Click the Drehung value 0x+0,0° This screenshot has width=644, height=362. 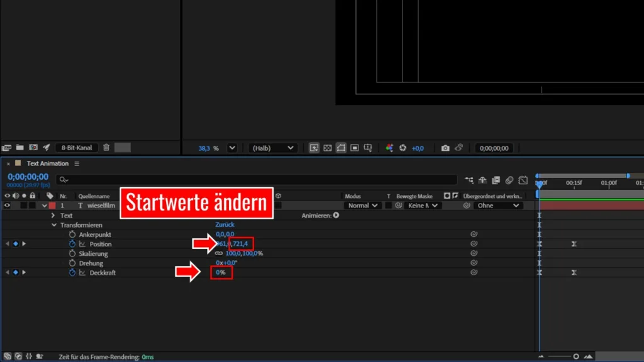click(226, 263)
